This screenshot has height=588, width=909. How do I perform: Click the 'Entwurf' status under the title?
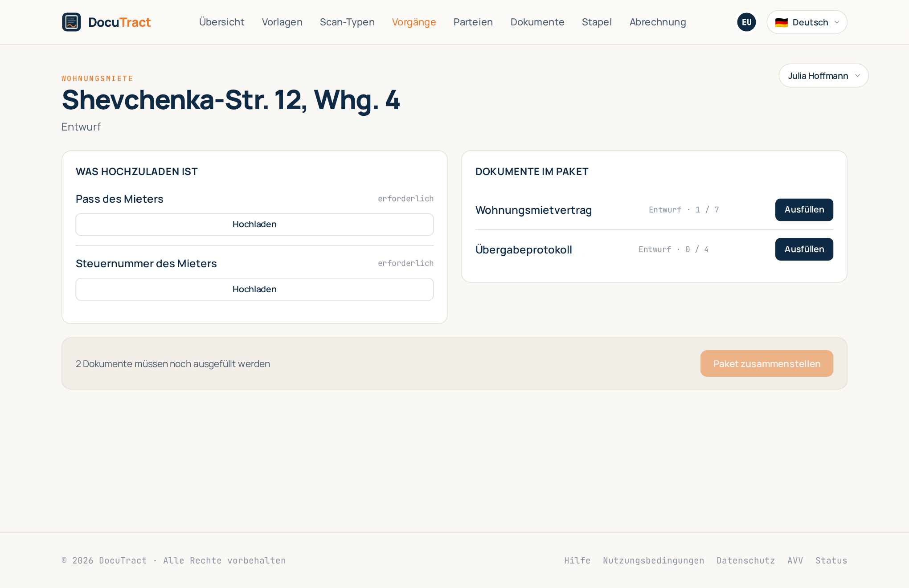tap(81, 127)
